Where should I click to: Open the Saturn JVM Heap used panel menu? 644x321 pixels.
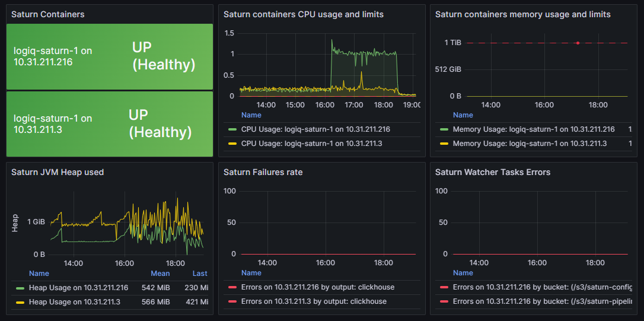(x=58, y=172)
